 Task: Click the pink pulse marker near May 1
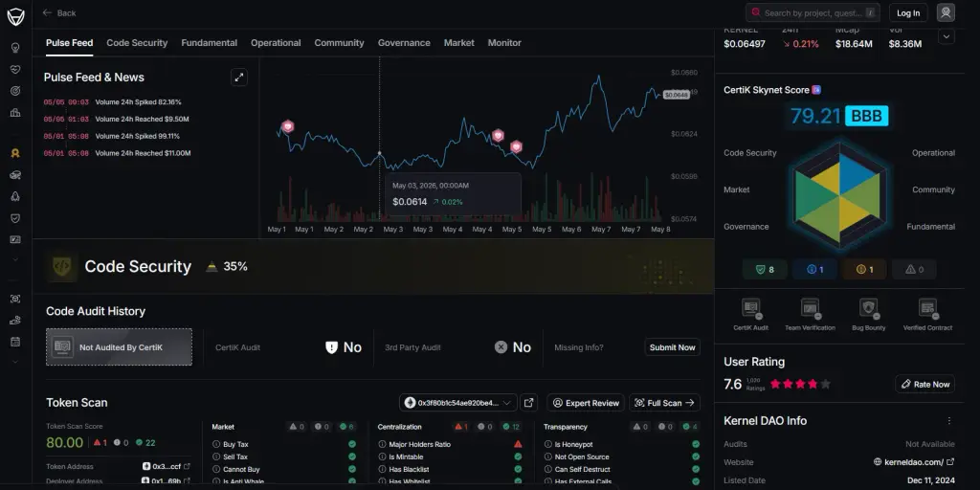pos(287,126)
